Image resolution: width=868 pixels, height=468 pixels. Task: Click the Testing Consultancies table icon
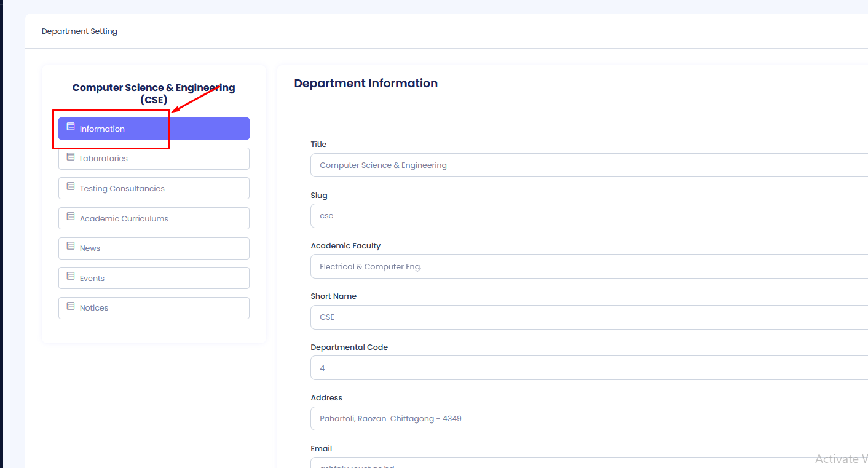71,186
